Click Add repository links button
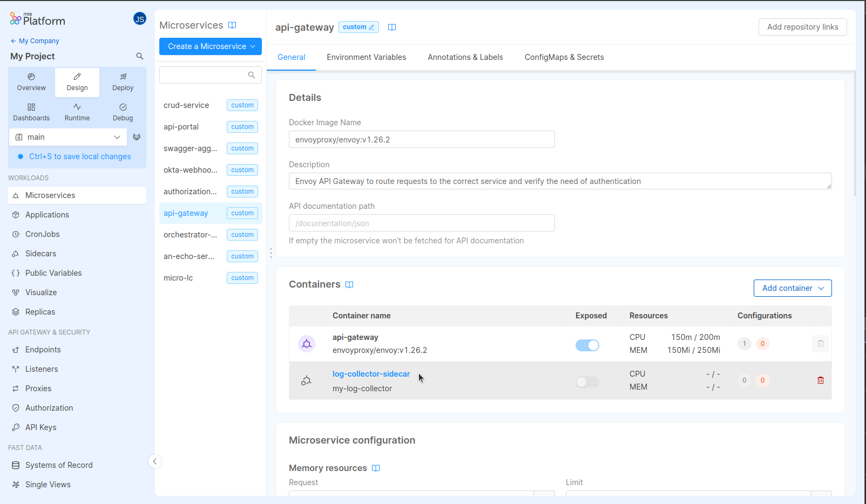 coord(802,27)
